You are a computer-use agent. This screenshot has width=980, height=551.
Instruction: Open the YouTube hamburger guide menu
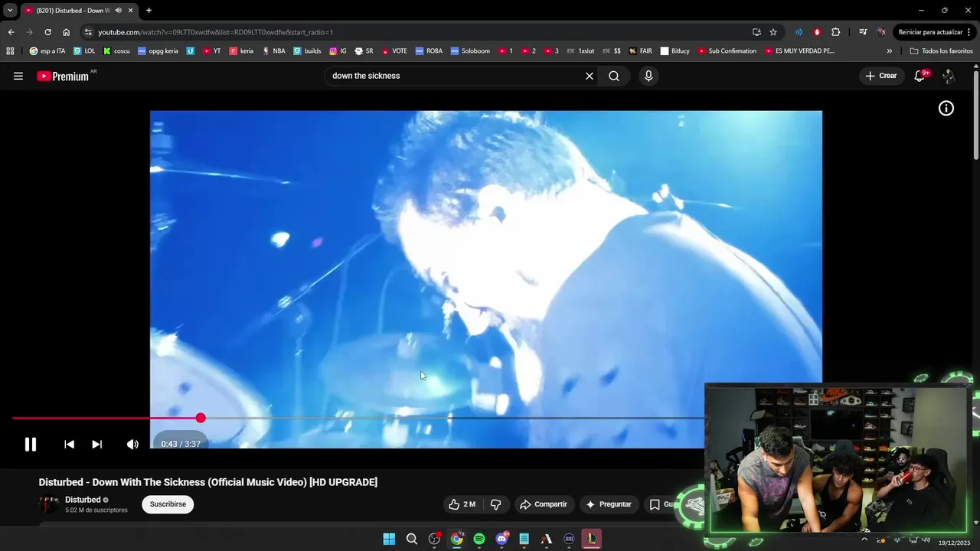coord(18,76)
